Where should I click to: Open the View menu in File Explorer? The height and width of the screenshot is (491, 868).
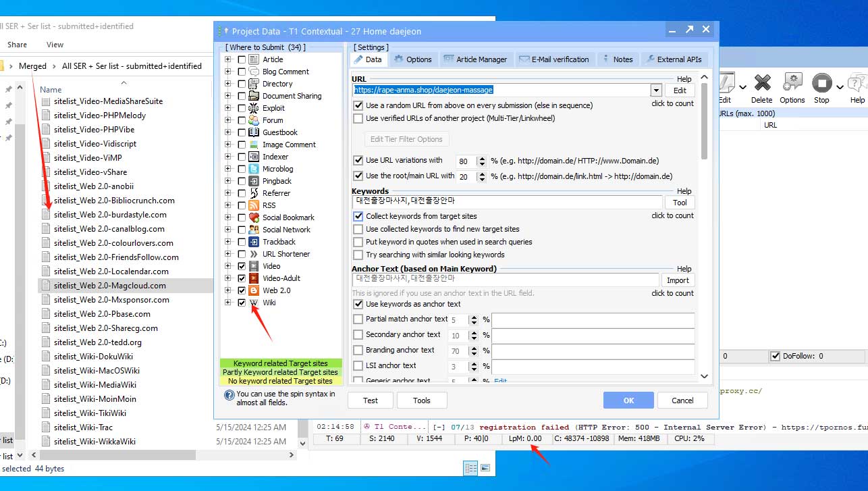tap(55, 45)
